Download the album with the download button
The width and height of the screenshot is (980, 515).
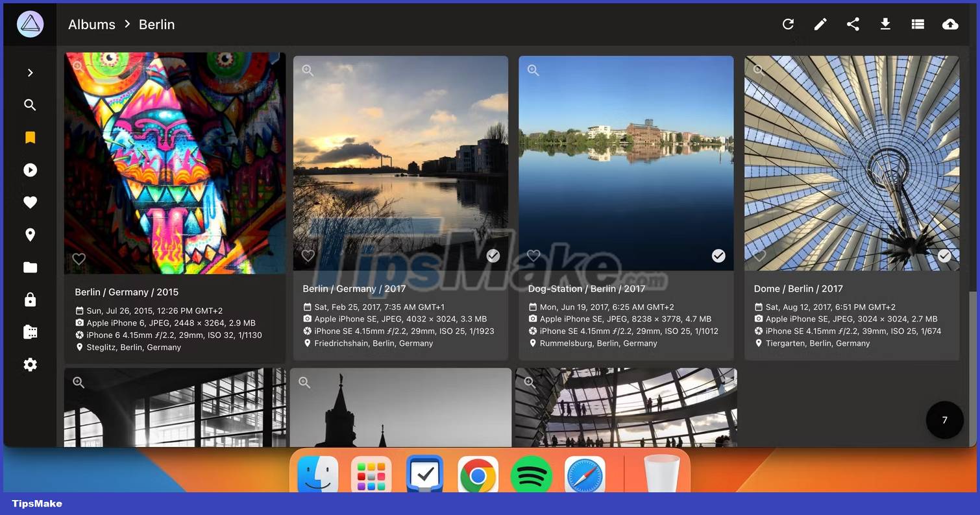pyautogui.click(x=885, y=24)
